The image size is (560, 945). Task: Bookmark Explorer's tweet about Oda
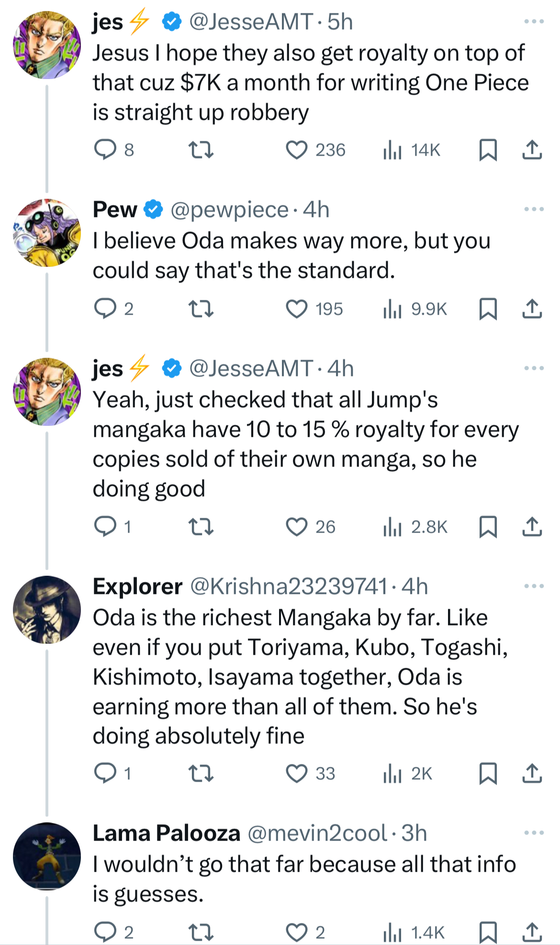pyautogui.click(x=488, y=773)
